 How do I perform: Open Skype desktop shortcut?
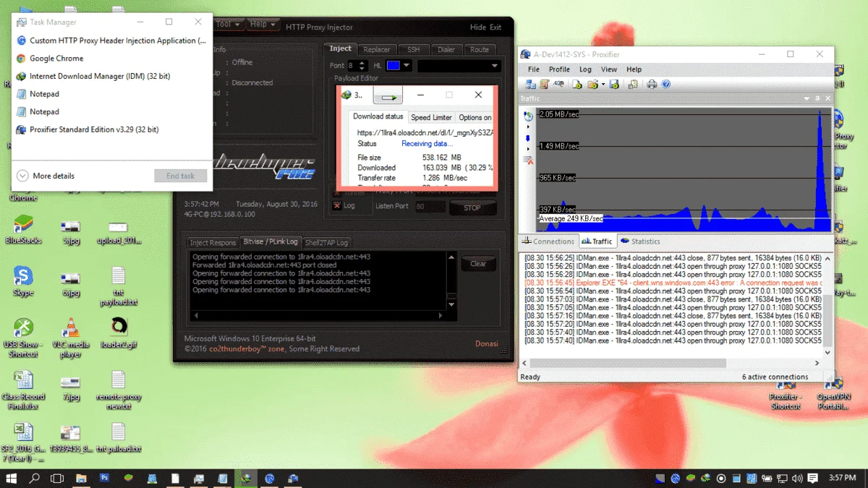[x=23, y=281]
